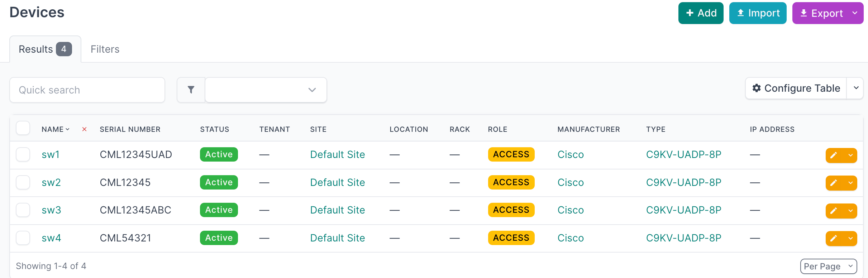Select the checkbox for device sw3
The width and height of the screenshot is (868, 278).
pos(23,210)
